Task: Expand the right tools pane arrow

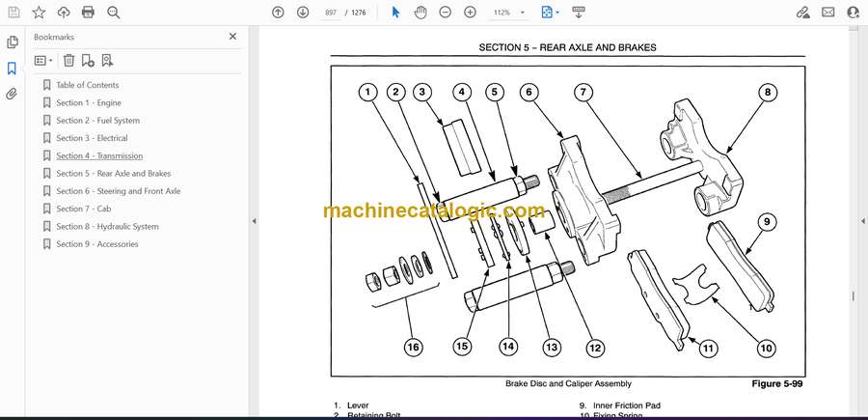Action: click(x=862, y=221)
